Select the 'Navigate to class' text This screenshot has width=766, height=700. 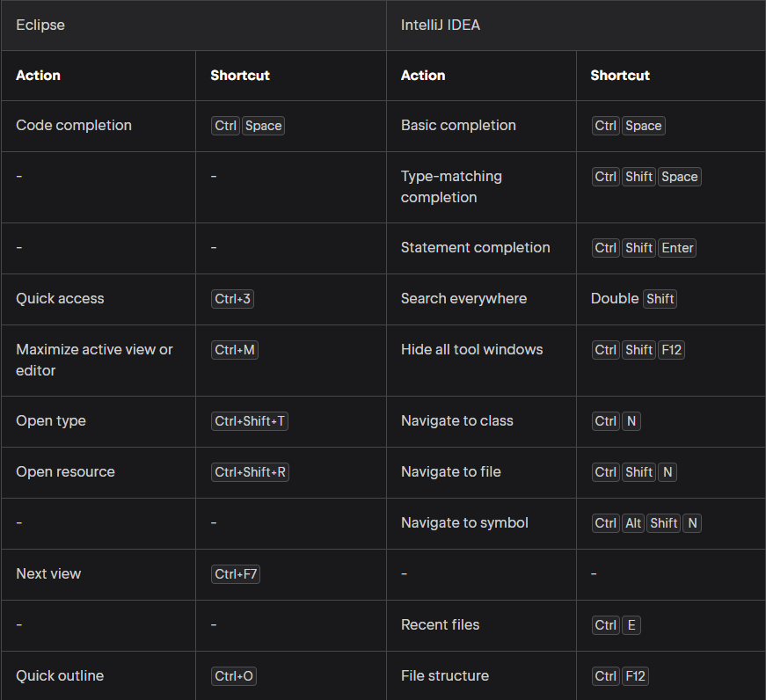coord(457,420)
